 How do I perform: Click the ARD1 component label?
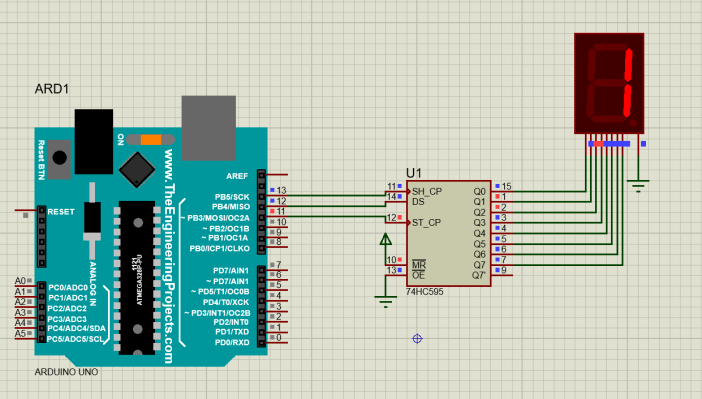click(x=52, y=89)
